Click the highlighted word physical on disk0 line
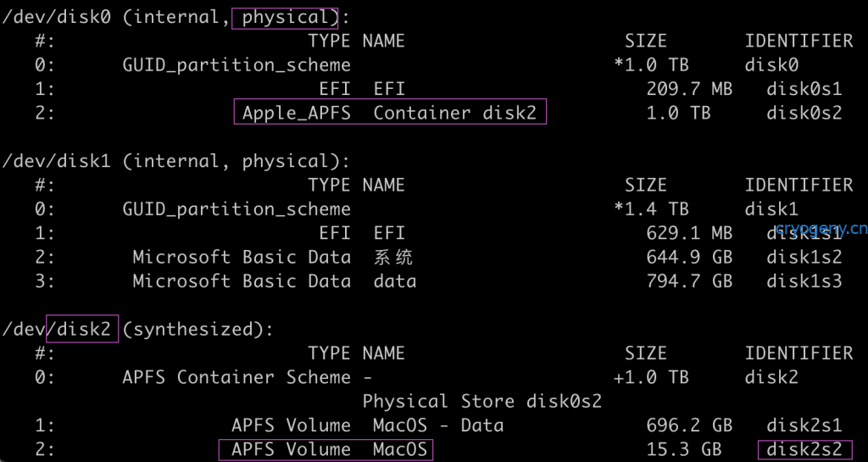Screen dimensions: 868x462 pos(285,17)
